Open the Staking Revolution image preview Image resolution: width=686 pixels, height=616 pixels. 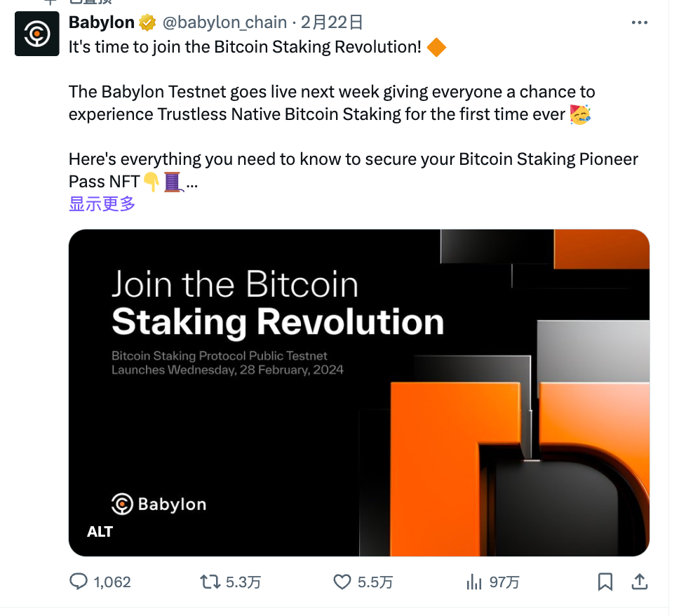pyautogui.click(x=358, y=391)
